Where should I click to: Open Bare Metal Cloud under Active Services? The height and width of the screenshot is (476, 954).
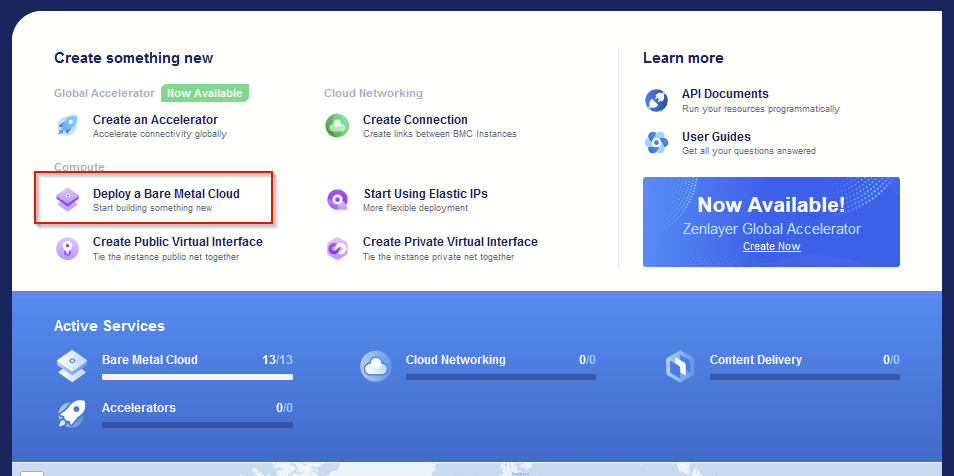(x=150, y=360)
